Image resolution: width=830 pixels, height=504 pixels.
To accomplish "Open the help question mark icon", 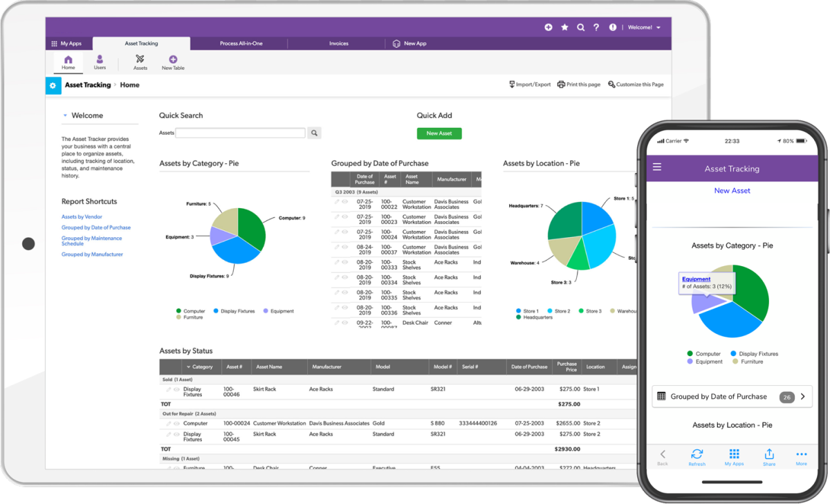I will click(596, 27).
